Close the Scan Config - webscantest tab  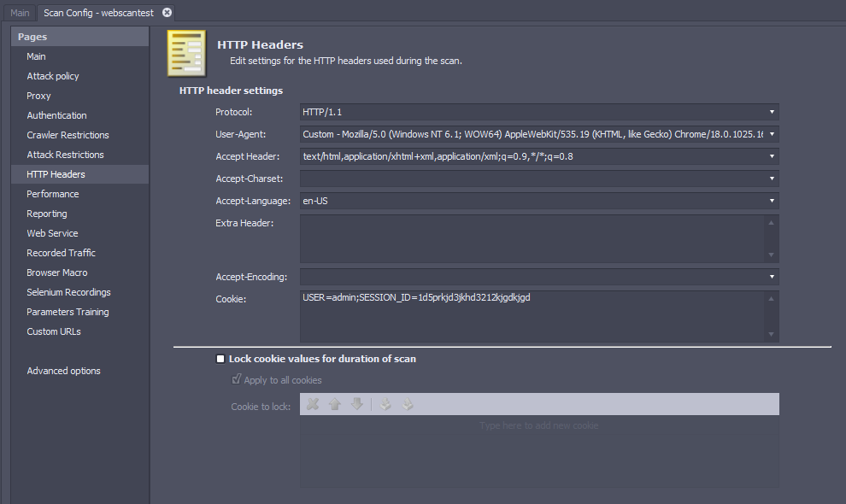(167, 13)
